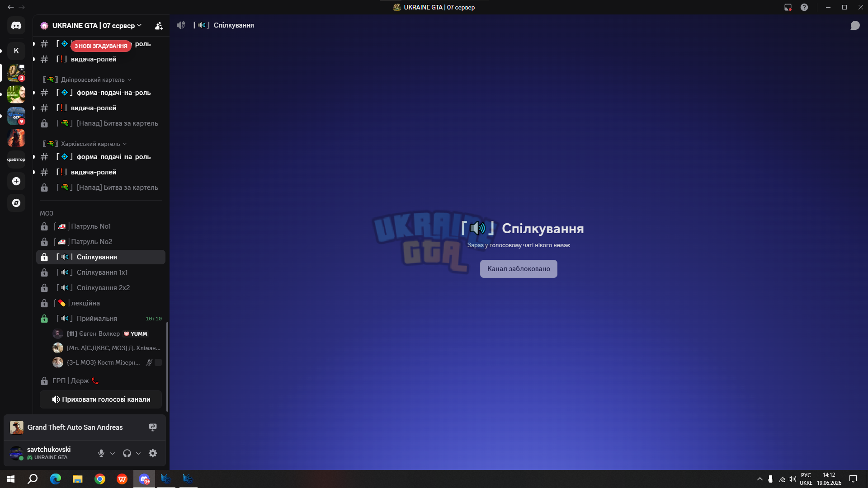Open видача-ролей under Харківський картель
The image size is (868, 488).
pos(101,172)
